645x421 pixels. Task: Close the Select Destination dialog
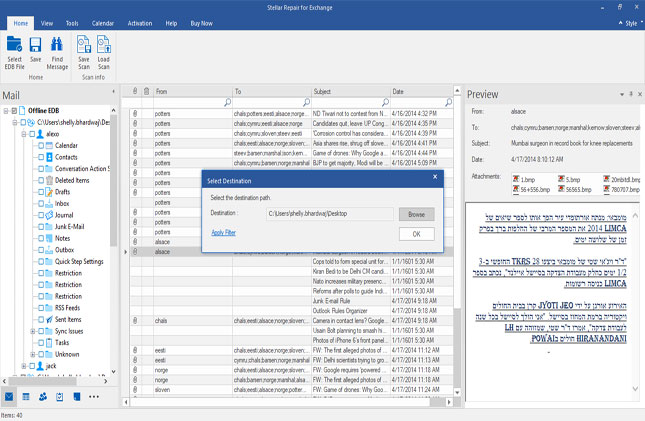[435, 177]
